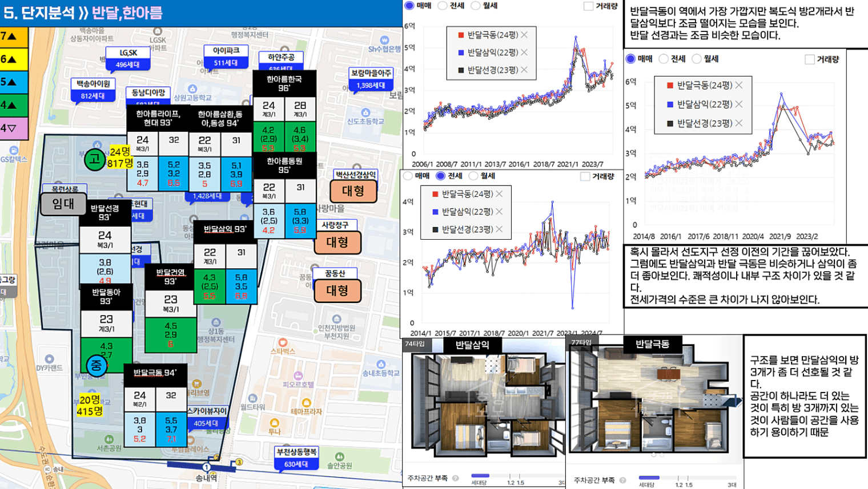Click the 피오르호텔 lodging map pin
This screenshot has height=489, width=868.
pyautogui.click(x=298, y=375)
